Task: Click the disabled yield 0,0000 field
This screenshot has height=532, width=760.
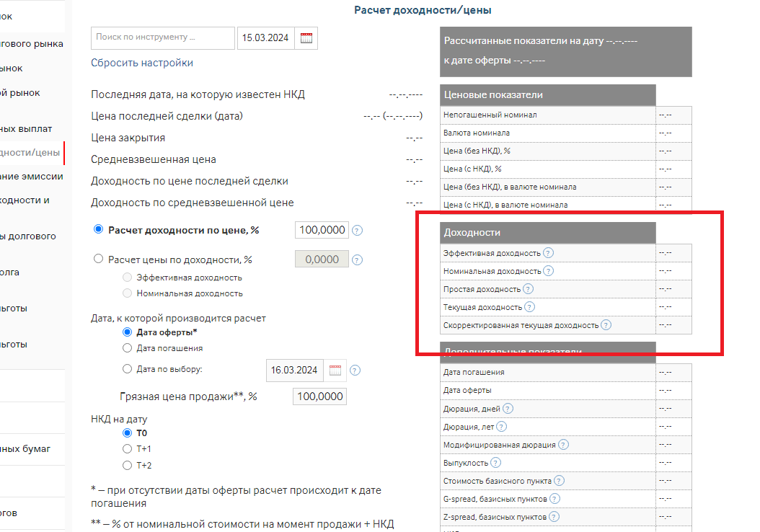Action: (x=322, y=260)
